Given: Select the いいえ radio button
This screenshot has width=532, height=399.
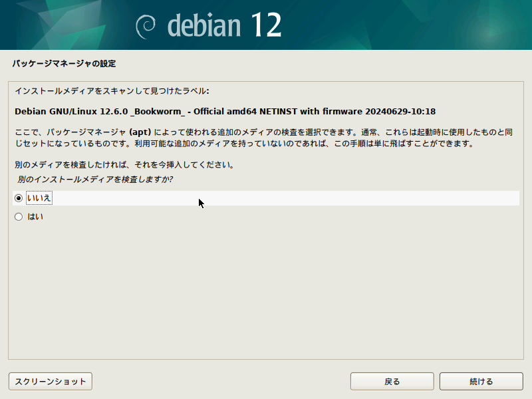Looking at the screenshot, I should point(19,198).
